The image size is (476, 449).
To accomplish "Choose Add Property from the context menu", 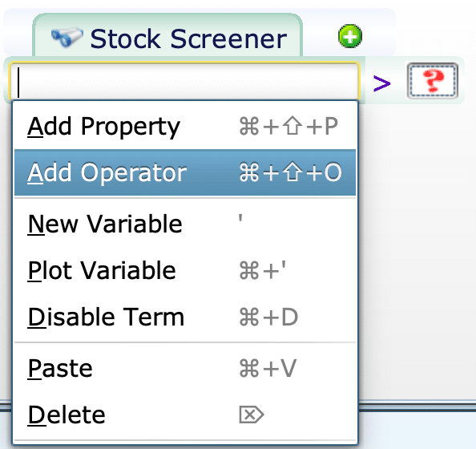I will pyautogui.click(x=185, y=127).
